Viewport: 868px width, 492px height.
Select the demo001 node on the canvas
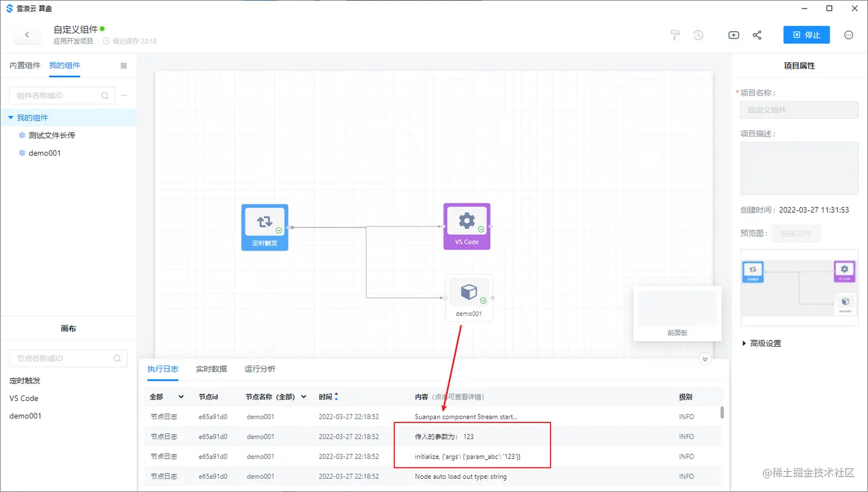(x=469, y=298)
